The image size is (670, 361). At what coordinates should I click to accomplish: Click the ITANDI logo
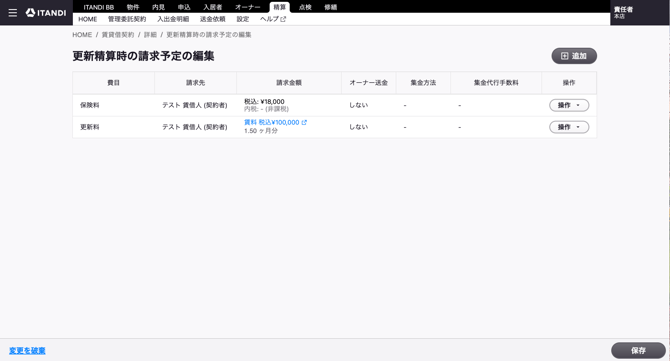[46, 13]
